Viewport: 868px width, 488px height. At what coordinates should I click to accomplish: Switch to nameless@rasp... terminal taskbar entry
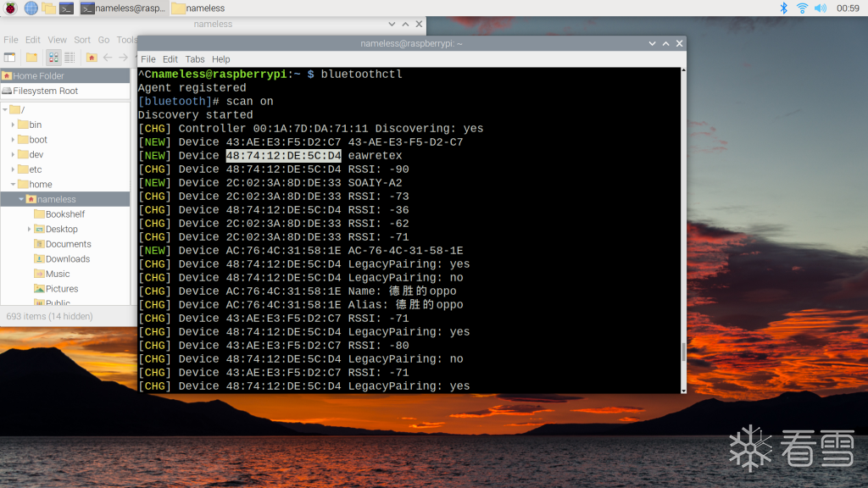pos(123,8)
